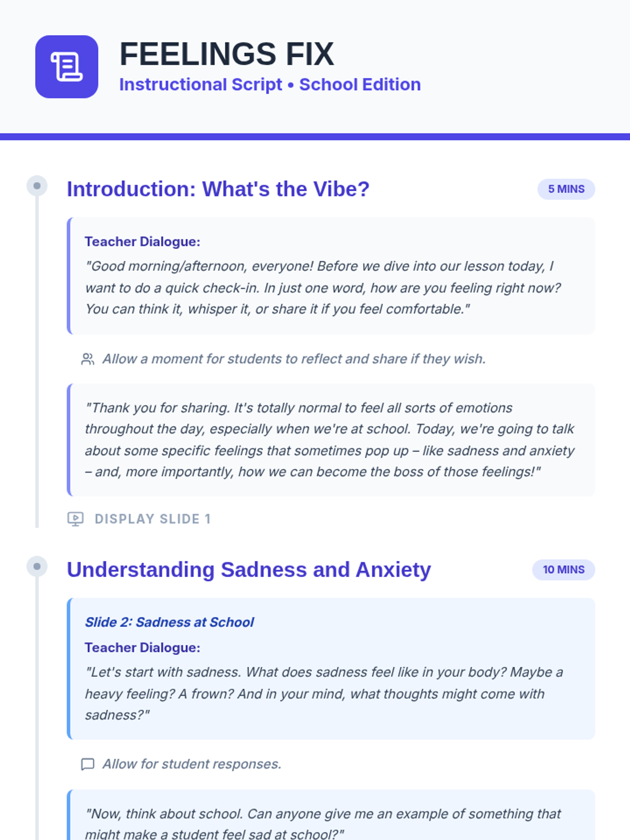Click the speech bubble icon beside student responses
The width and height of the screenshot is (630, 840).
click(x=88, y=764)
